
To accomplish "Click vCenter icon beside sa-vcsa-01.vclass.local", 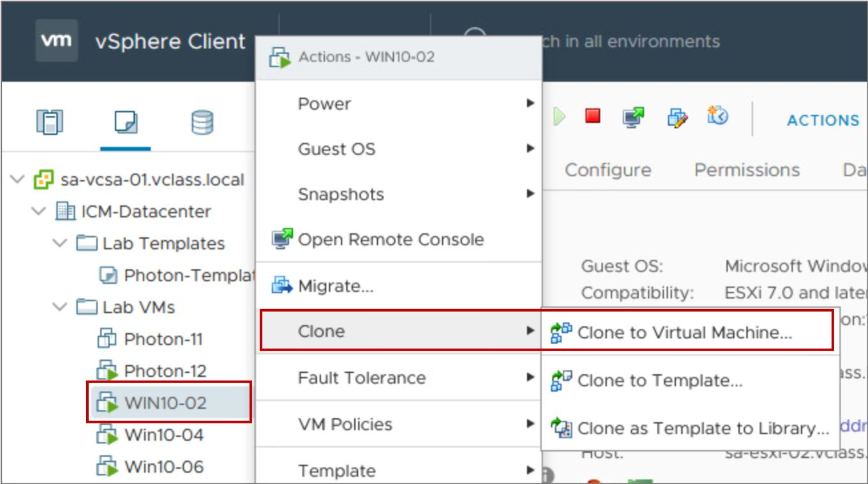I will click(43, 180).
